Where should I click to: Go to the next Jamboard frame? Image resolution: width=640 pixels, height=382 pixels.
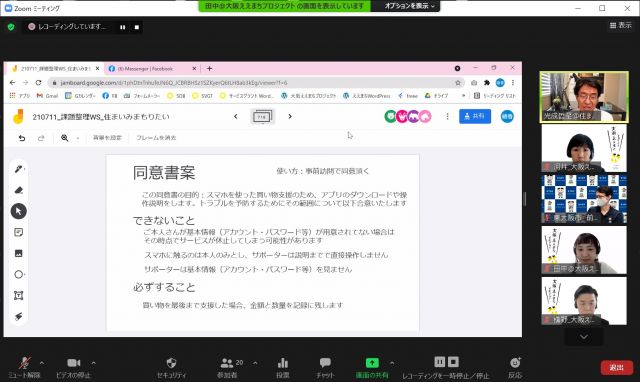[290, 116]
